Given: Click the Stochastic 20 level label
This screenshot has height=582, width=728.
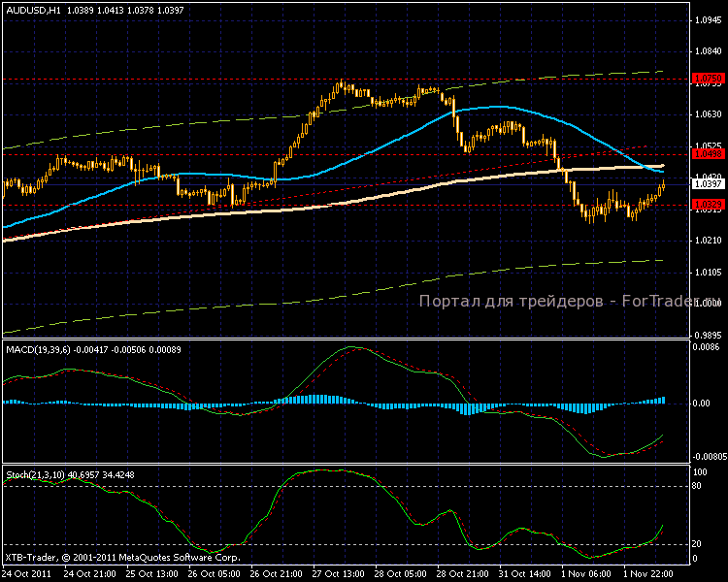Looking at the screenshot, I should click(697, 544).
